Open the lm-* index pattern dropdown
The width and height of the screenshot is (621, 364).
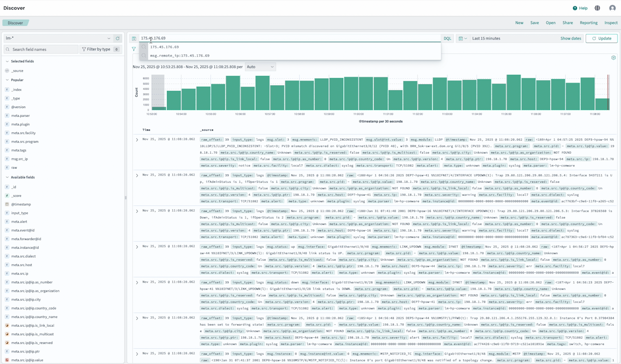58,39
